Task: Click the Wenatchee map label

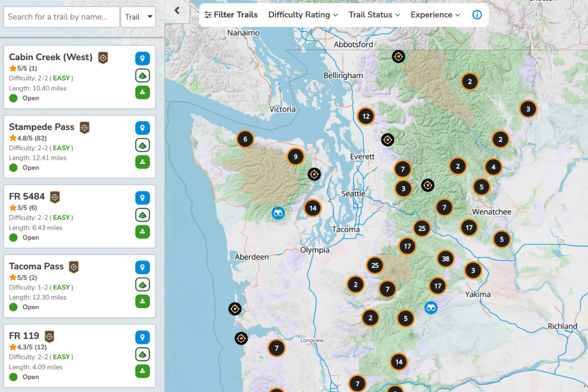Action: tap(492, 212)
